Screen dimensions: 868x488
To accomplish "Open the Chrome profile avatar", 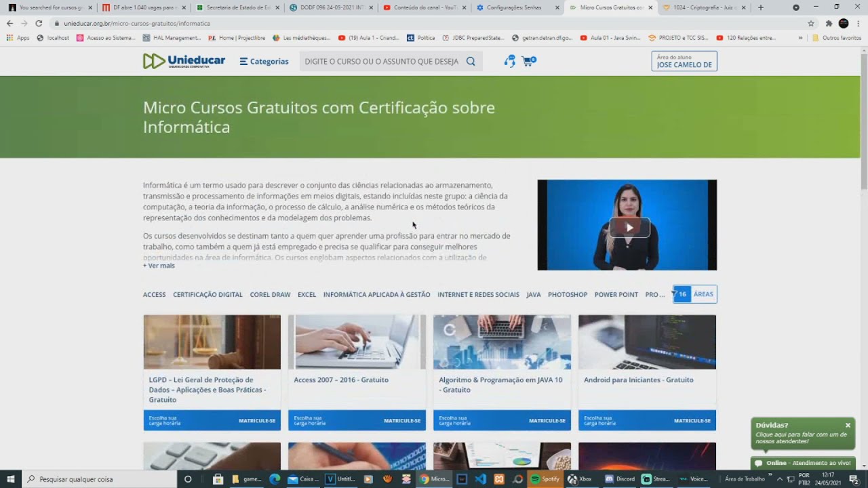I will pos(844,23).
